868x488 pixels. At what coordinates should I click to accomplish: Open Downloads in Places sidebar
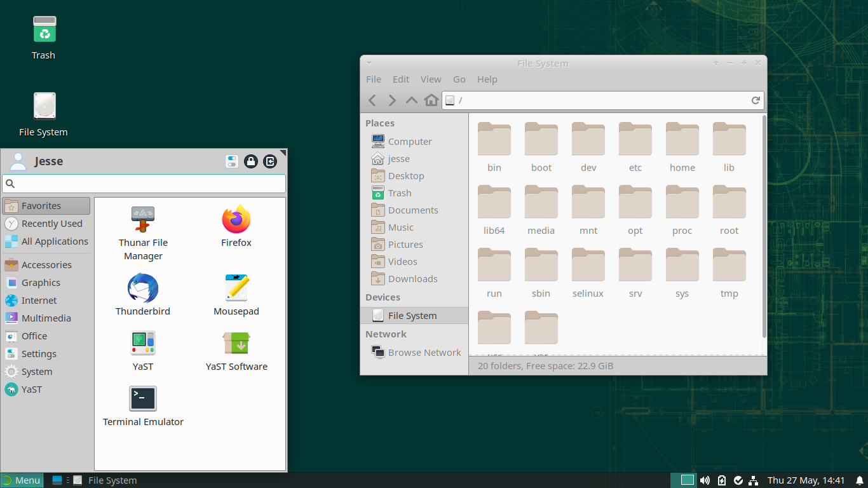pos(414,279)
